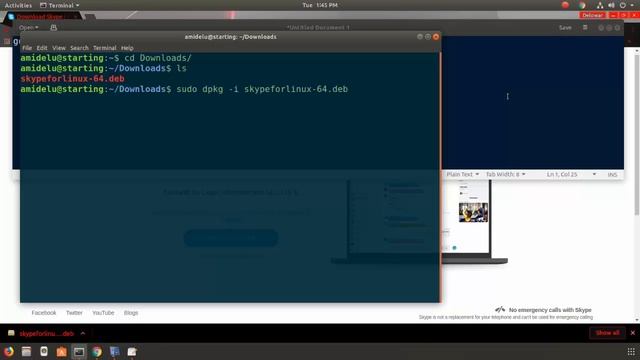Open the network status icon in top bar

pyautogui.click(x=600, y=5)
